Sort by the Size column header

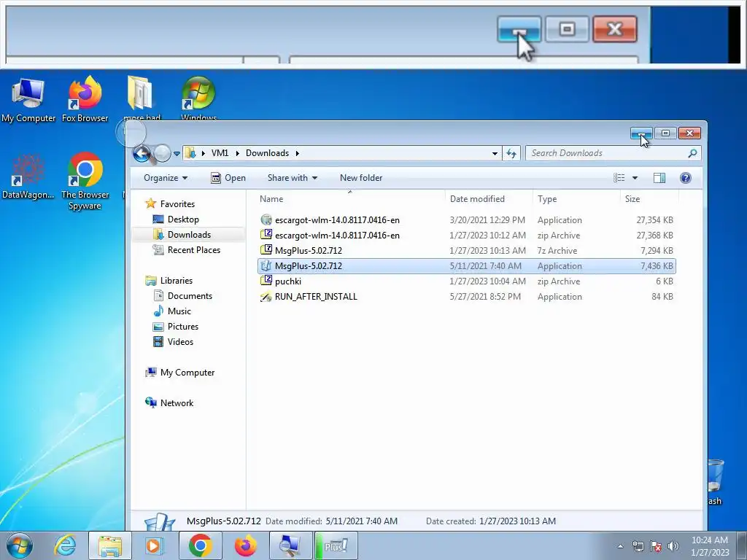click(x=649, y=199)
